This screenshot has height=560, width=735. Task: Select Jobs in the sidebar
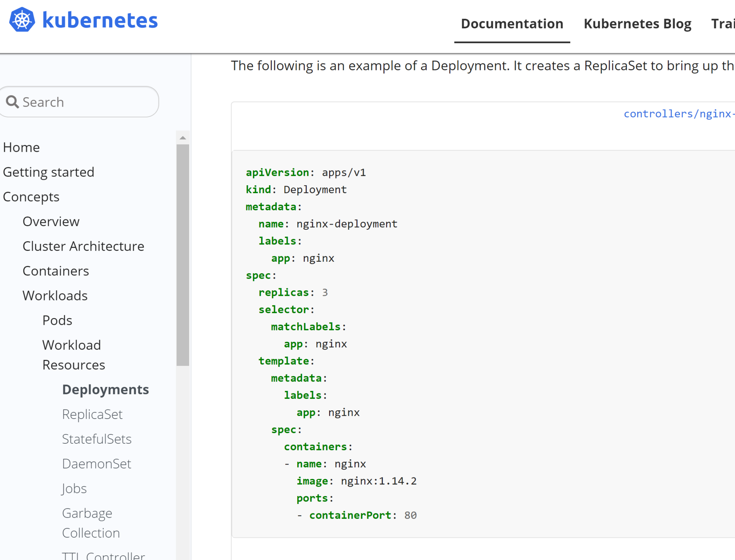74,488
